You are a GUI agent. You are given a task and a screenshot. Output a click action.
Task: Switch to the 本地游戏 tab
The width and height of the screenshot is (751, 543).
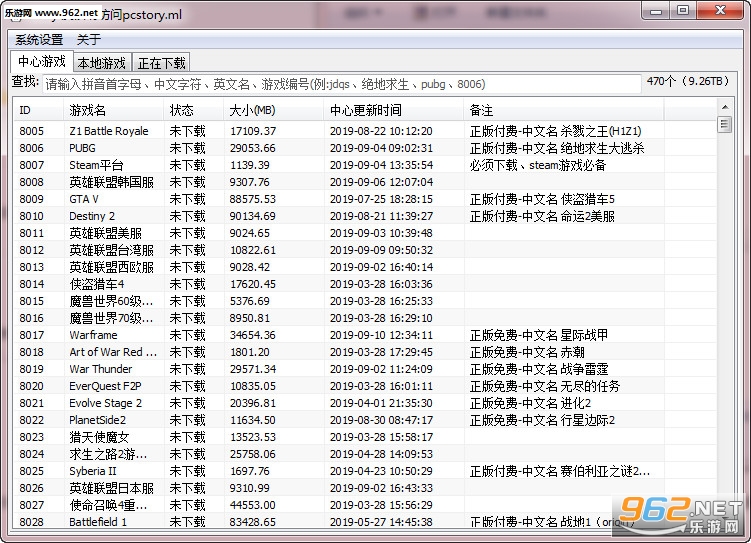tap(102, 63)
